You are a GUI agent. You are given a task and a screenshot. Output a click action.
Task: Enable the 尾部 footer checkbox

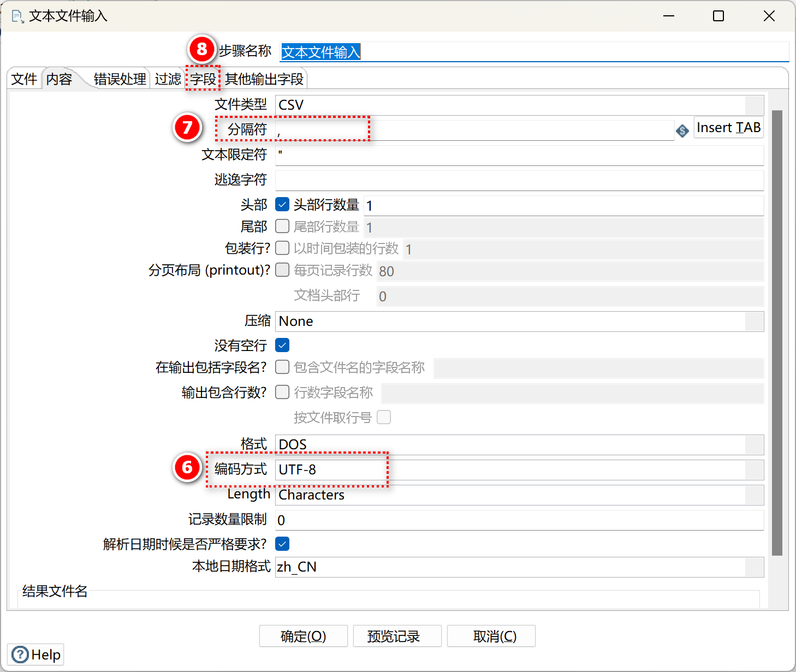point(282,226)
